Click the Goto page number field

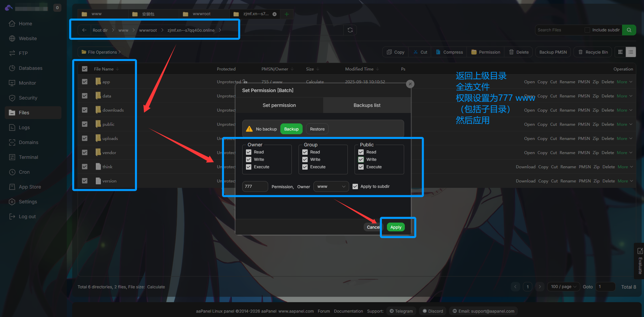(x=606, y=287)
